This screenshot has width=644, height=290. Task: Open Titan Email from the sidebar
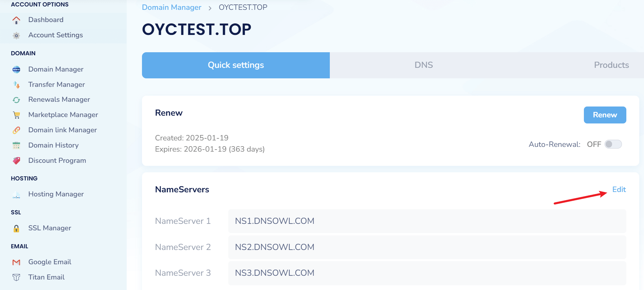[x=46, y=277]
